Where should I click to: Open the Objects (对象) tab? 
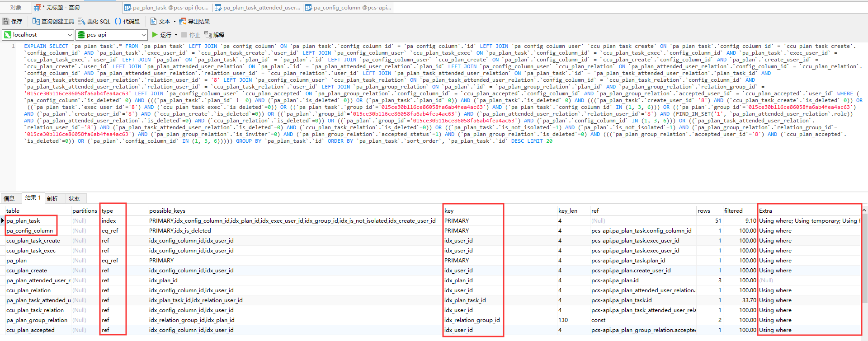tap(16, 8)
